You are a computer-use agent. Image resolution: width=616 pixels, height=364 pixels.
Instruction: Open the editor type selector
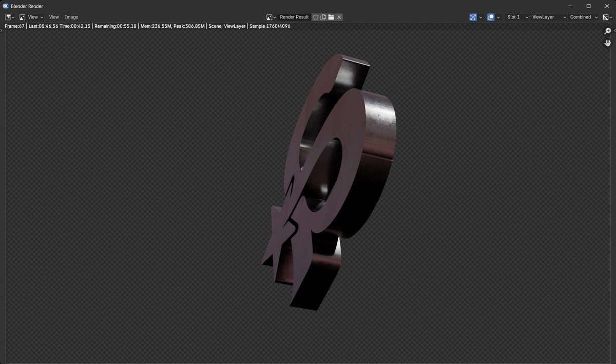10,17
